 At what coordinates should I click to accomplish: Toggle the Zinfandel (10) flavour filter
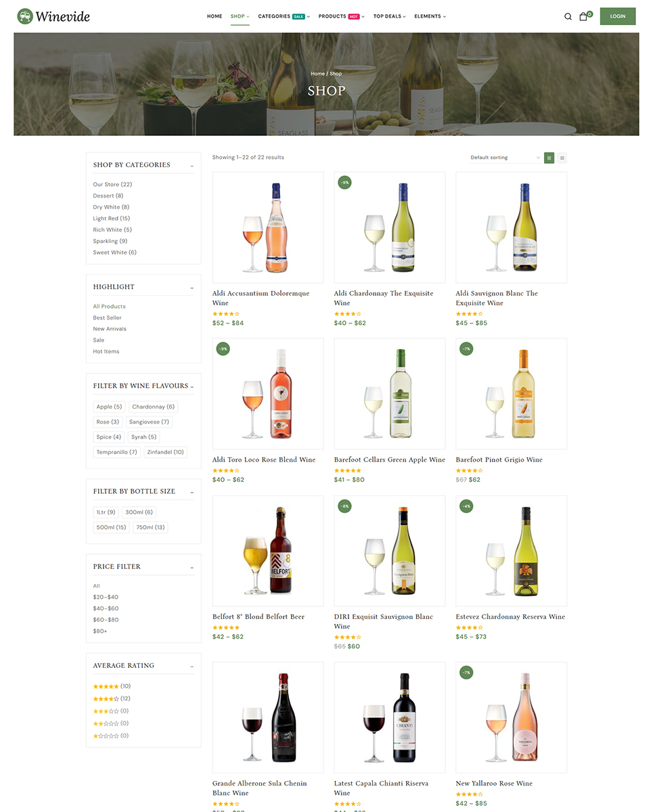(x=165, y=452)
